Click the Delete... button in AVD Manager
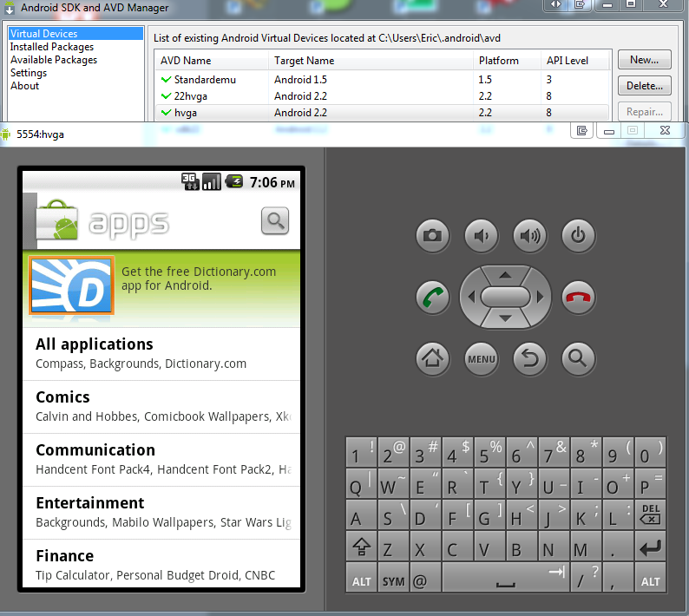This screenshot has height=616, width=689. [644, 85]
